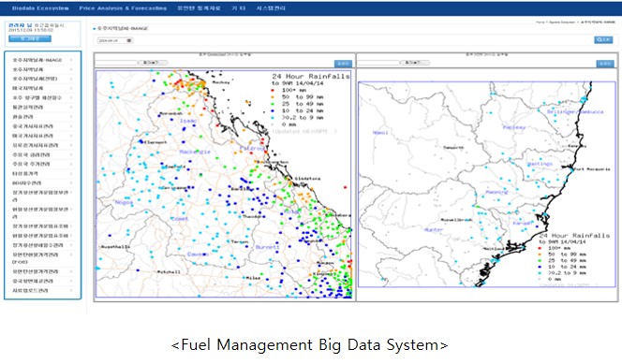Expand chevron beside last sidebar menu item
This screenshot has height=364, width=622.
pyautogui.click(x=71, y=290)
